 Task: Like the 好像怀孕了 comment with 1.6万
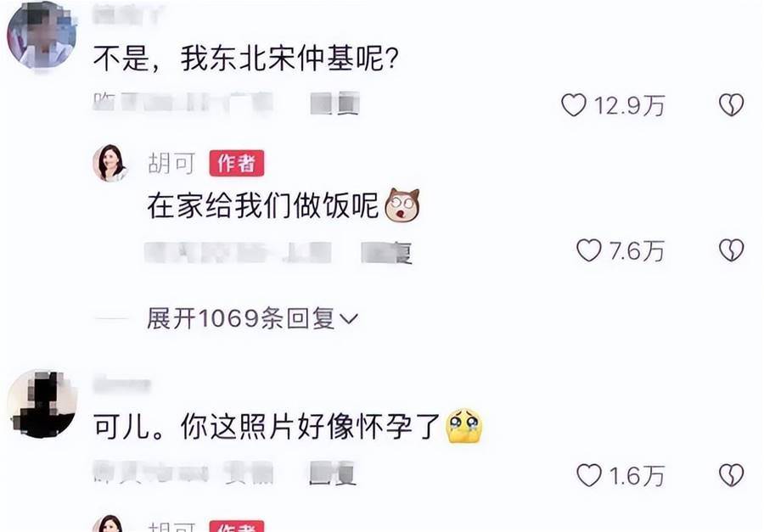tap(588, 475)
